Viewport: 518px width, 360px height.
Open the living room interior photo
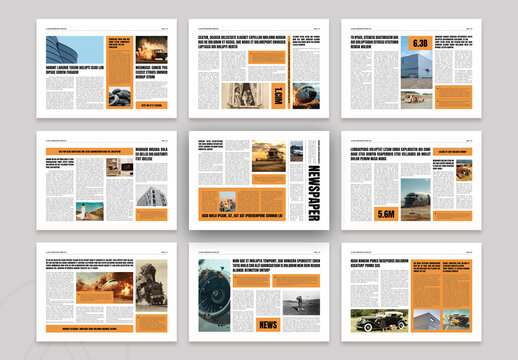coord(120,167)
